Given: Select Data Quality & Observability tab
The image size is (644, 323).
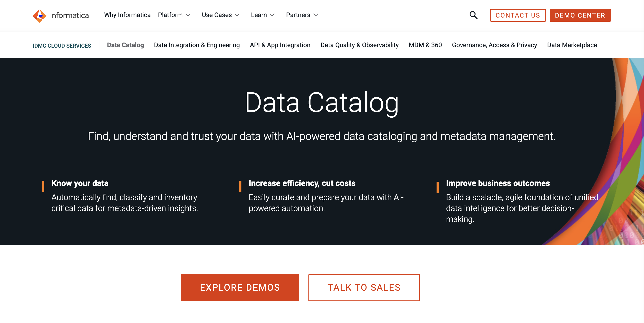Looking at the screenshot, I should (x=359, y=45).
